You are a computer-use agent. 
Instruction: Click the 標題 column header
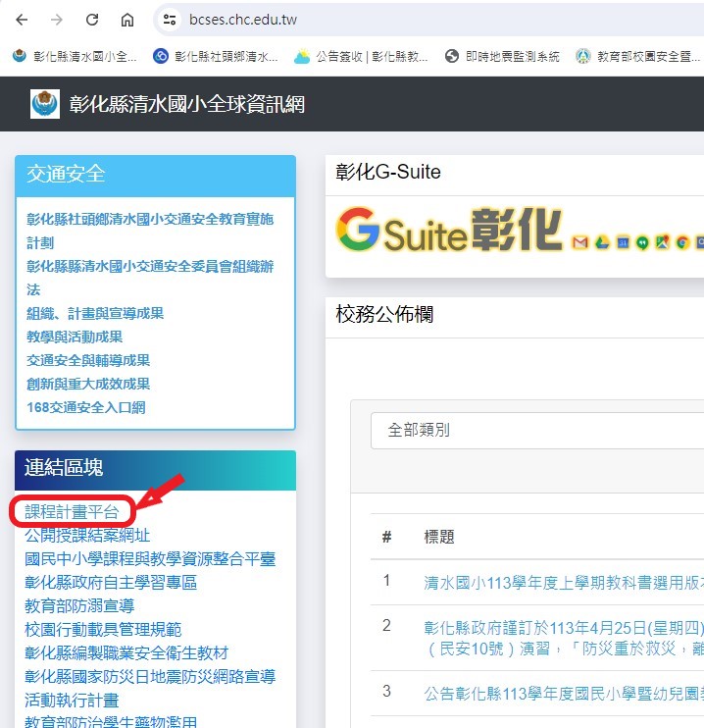coord(439,538)
